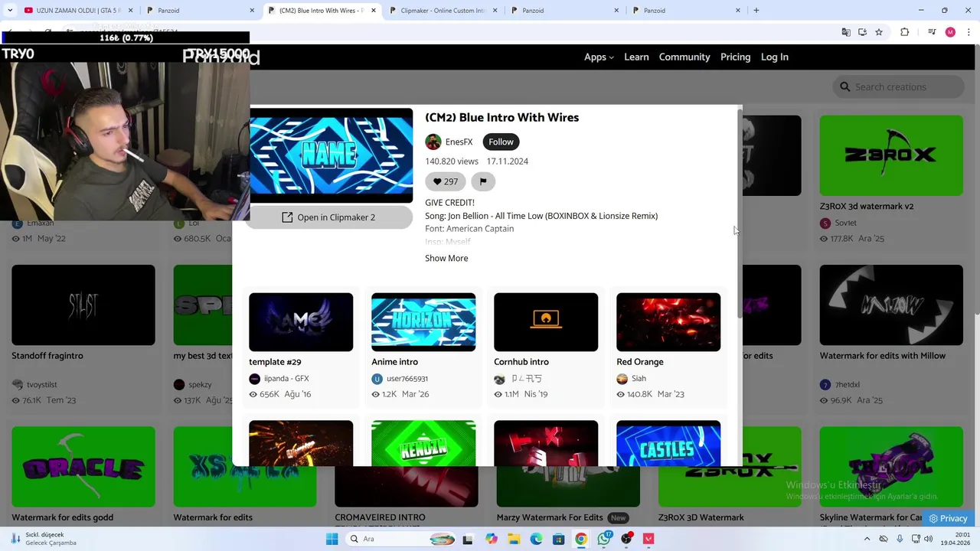Click the microphone tray icon
Viewport: 980px width, 551px height.
click(x=898, y=539)
